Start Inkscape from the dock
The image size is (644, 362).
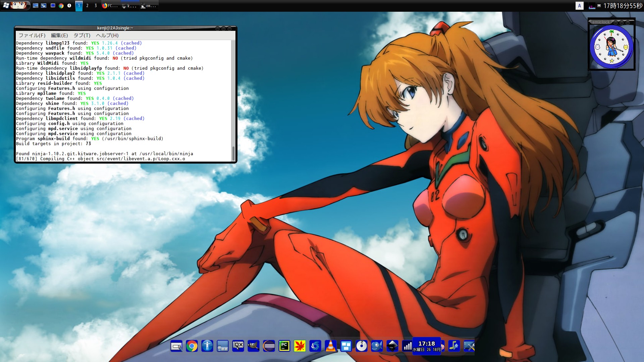392,346
